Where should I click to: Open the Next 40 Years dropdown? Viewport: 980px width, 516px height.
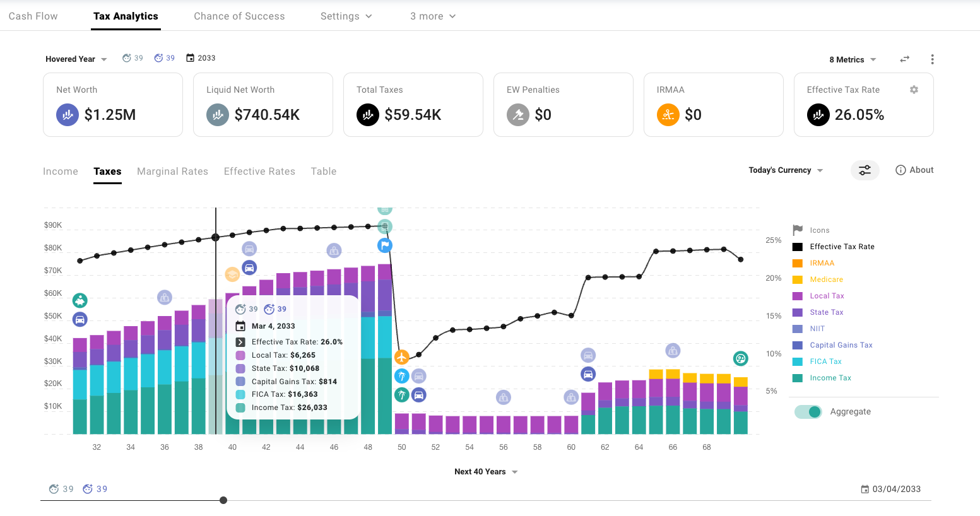coord(486,471)
